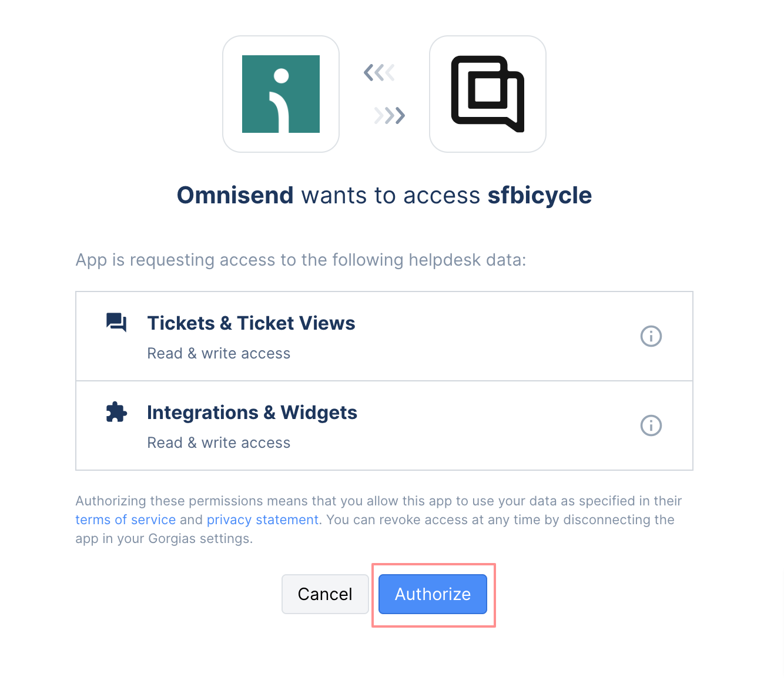This screenshot has width=784, height=697.
Task: Click the Integrations puzzle piece icon
Action: click(116, 412)
